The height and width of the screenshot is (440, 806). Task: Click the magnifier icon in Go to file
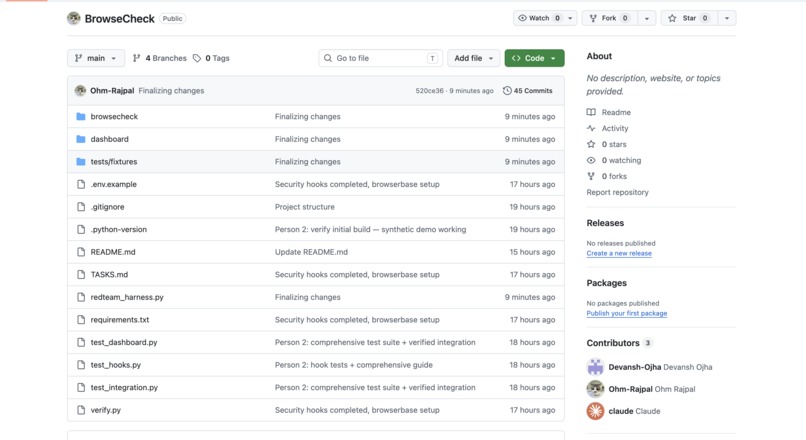pyautogui.click(x=328, y=58)
